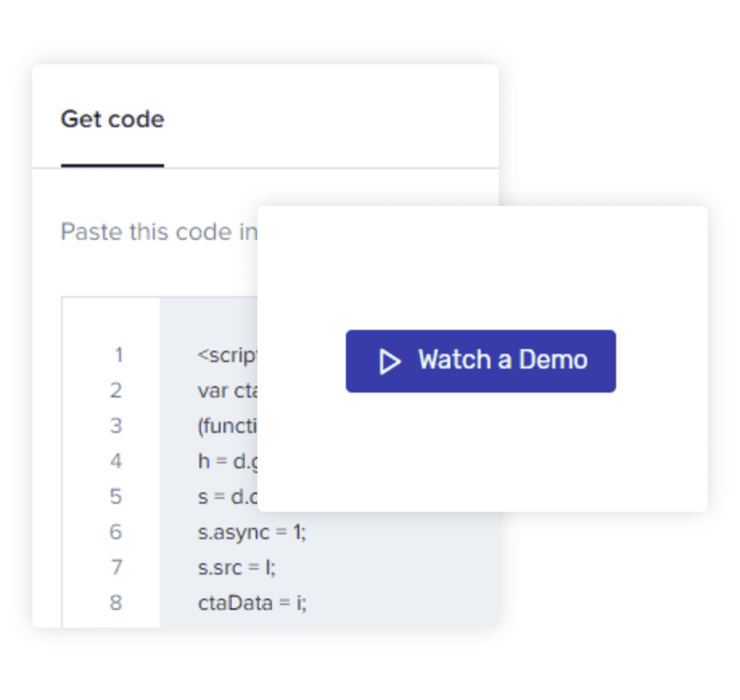This screenshot has width=740, height=700.
Task: Click the var cta code line
Action: [228, 391]
